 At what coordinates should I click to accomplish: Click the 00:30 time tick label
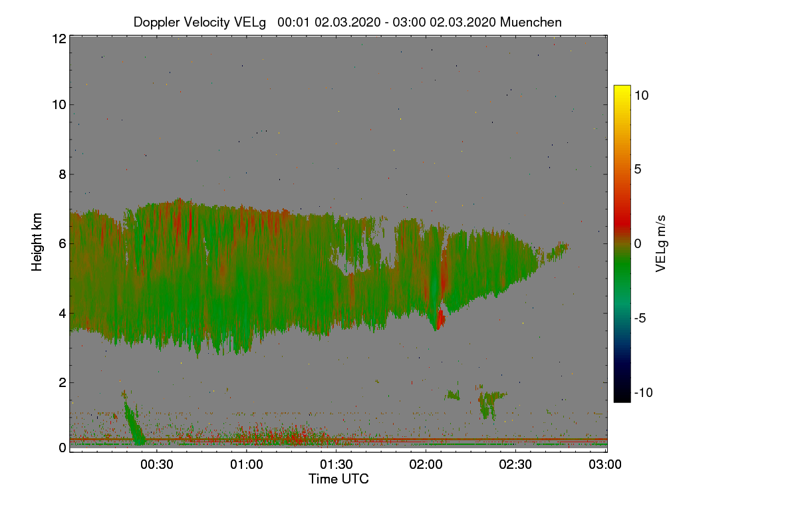[x=157, y=465]
